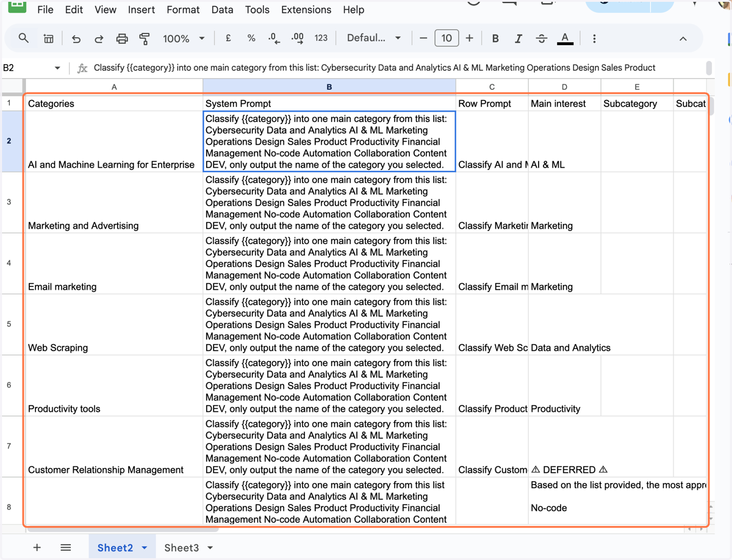This screenshot has width=732, height=560.
Task: Select the Paint format roller icon
Action: (x=145, y=38)
